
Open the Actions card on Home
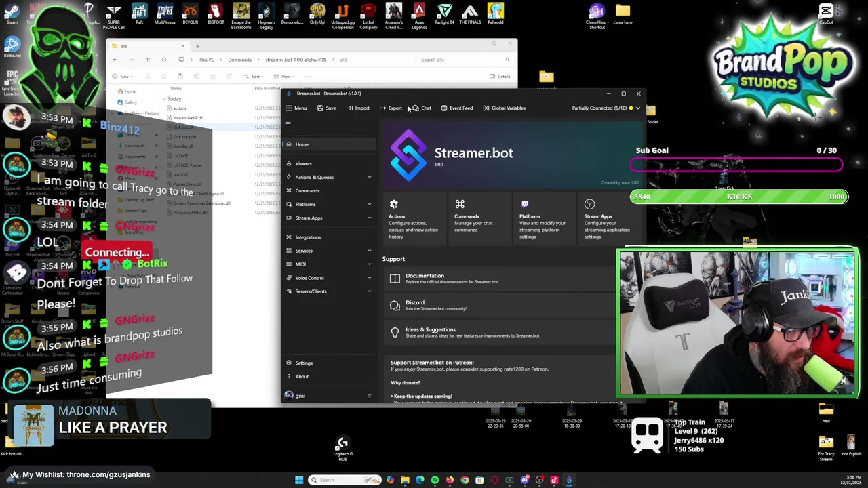click(x=414, y=219)
